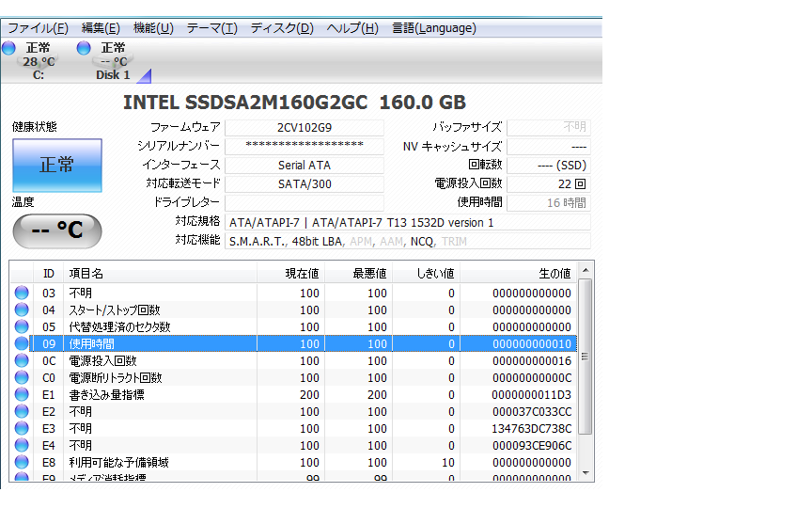The image size is (812, 508).
Task: Click the Disk 1 status orb
Action: pyautogui.click(x=84, y=48)
